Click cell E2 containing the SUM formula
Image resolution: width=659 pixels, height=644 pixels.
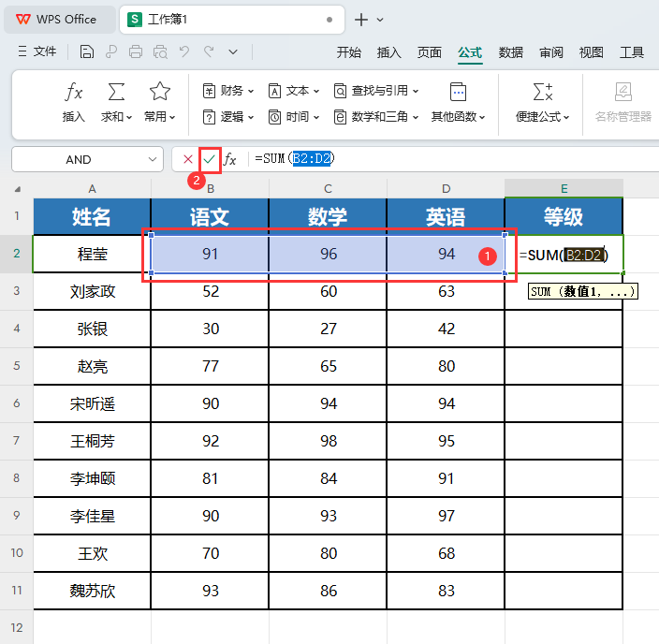click(564, 255)
